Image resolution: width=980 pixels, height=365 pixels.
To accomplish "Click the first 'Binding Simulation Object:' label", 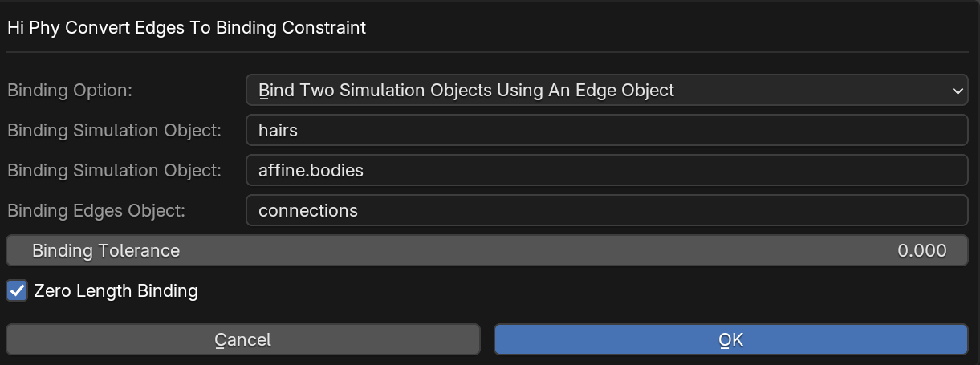I will point(114,130).
